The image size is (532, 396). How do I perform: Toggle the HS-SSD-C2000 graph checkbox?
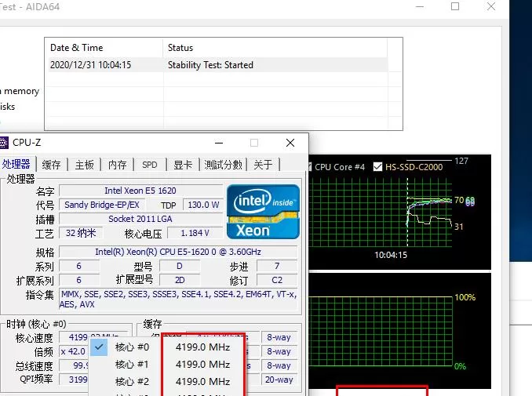[x=377, y=167]
